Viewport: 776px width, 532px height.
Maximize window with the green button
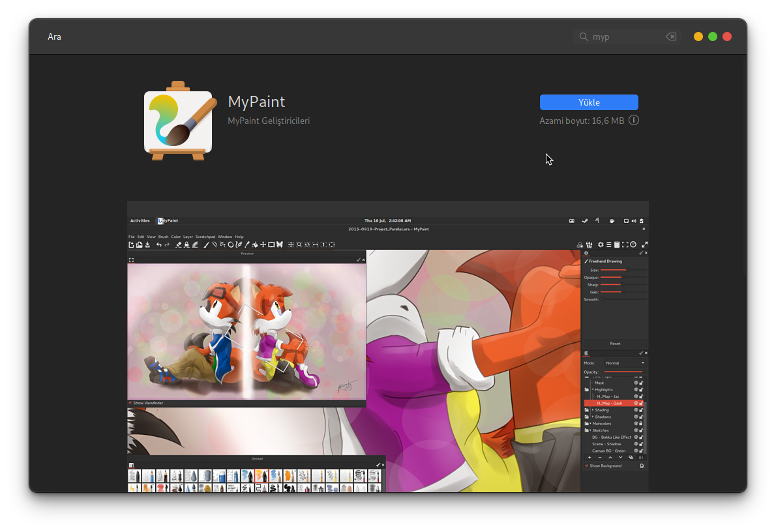[x=713, y=37]
